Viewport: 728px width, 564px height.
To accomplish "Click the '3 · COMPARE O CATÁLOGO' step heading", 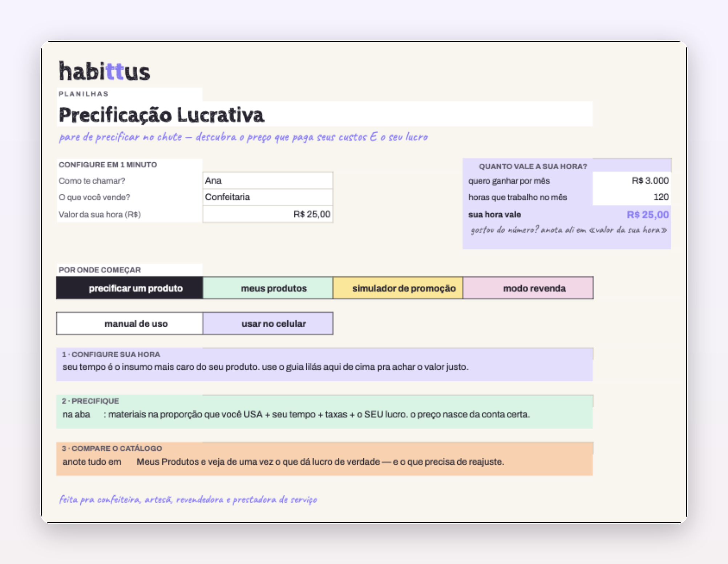I will pyautogui.click(x=112, y=448).
